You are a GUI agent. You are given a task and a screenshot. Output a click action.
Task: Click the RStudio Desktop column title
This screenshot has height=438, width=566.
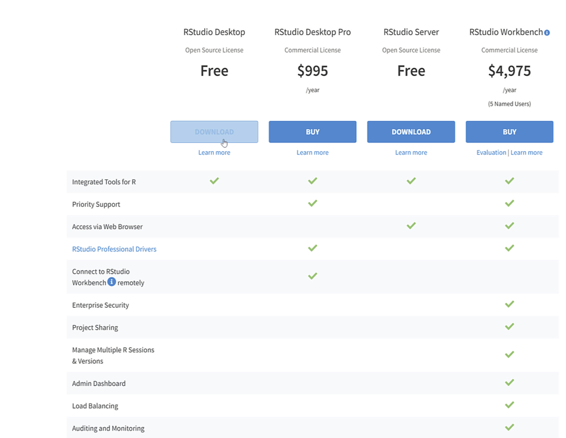pyautogui.click(x=214, y=32)
